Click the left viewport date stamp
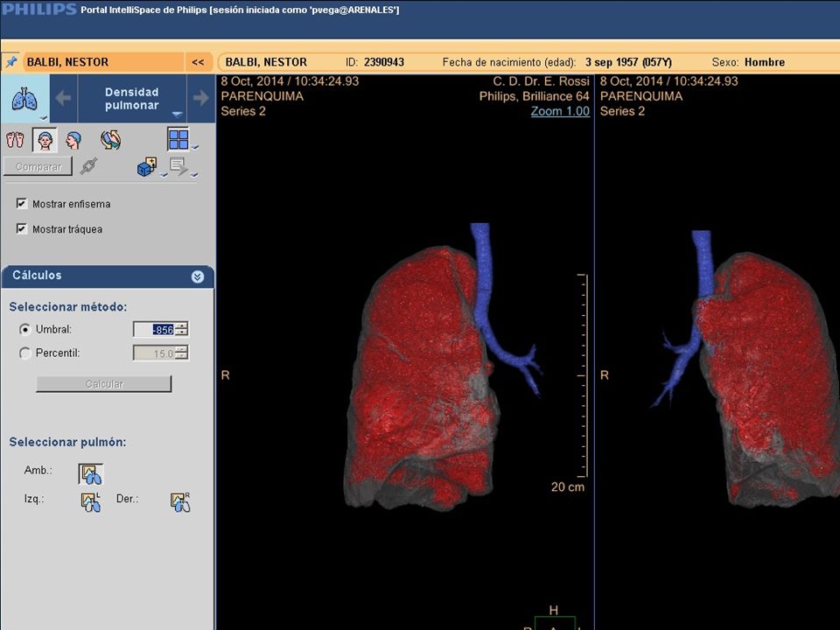The width and height of the screenshot is (840, 630). 290,81
